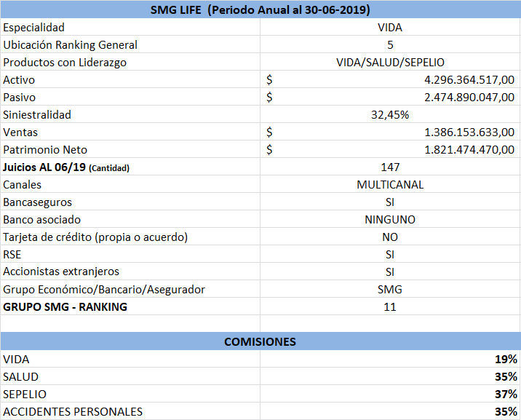Viewport: 521px width, 420px height.
Task: Click the VIDA commission row label
Action: point(130,359)
